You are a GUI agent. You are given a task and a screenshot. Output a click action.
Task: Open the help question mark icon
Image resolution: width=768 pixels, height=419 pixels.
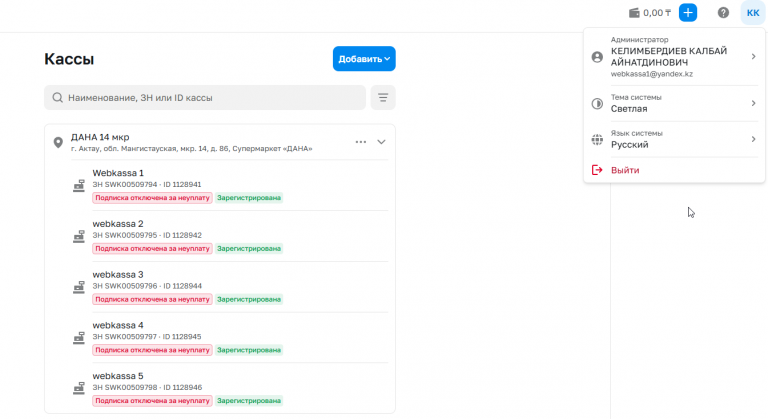coord(723,13)
